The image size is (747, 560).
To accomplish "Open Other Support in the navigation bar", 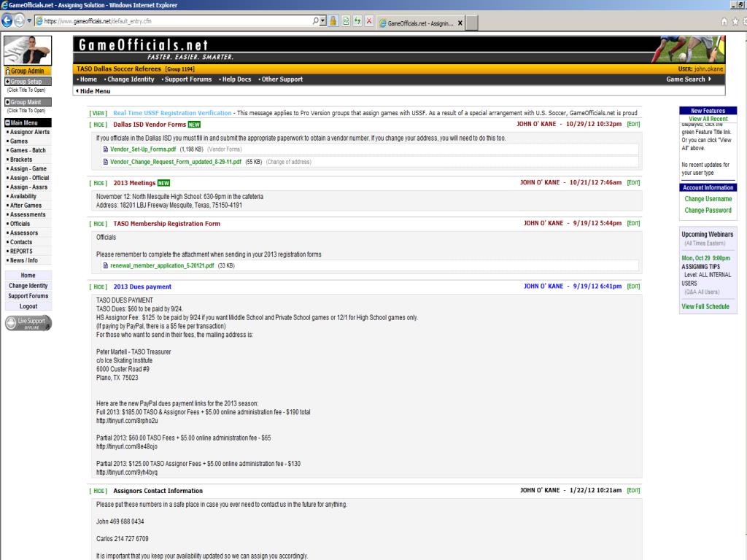I will pos(282,79).
